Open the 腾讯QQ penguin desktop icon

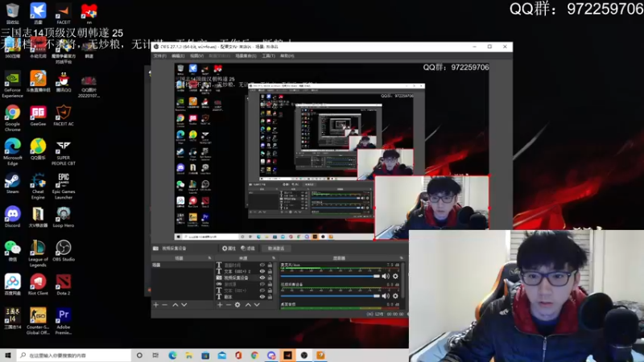64,81
